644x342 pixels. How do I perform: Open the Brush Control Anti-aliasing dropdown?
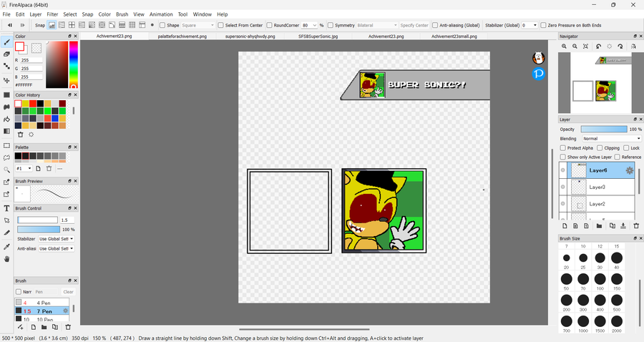click(x=57, y=248)
